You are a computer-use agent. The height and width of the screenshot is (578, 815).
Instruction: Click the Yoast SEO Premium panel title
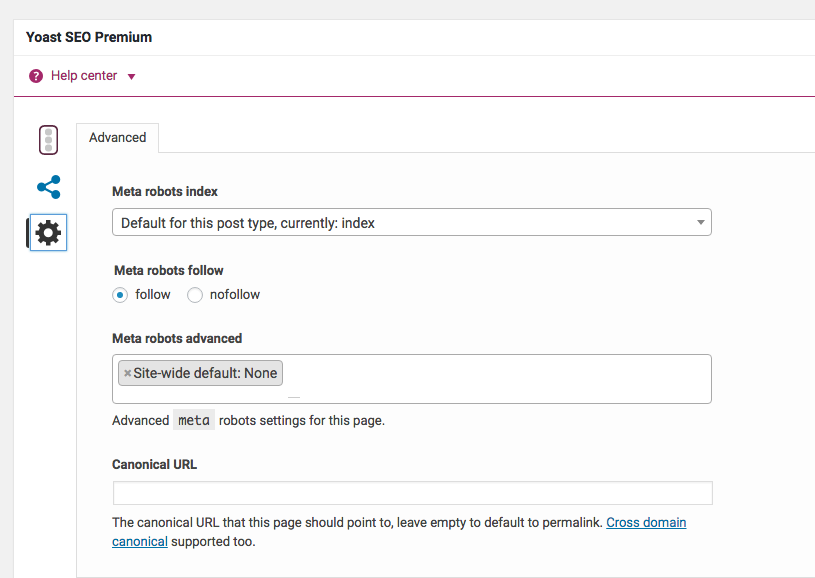pyautogui.click(x=89, y=37)
